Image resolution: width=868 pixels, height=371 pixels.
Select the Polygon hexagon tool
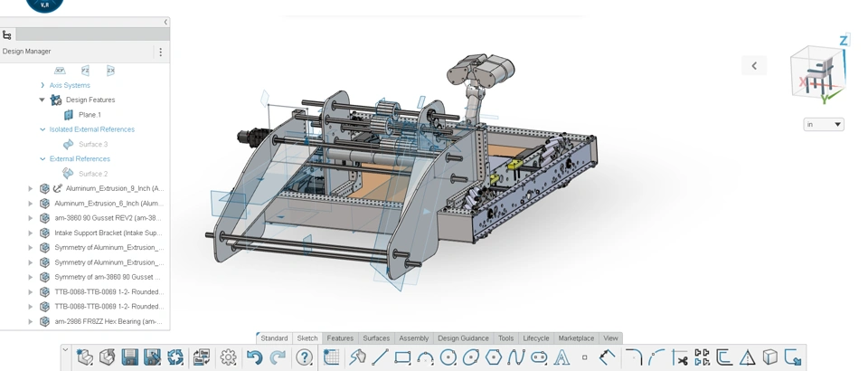click(494, 357)
